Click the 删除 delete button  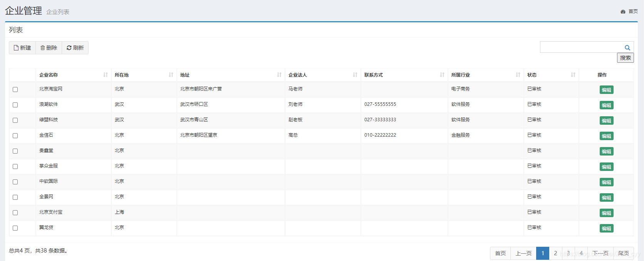(49, 48)
